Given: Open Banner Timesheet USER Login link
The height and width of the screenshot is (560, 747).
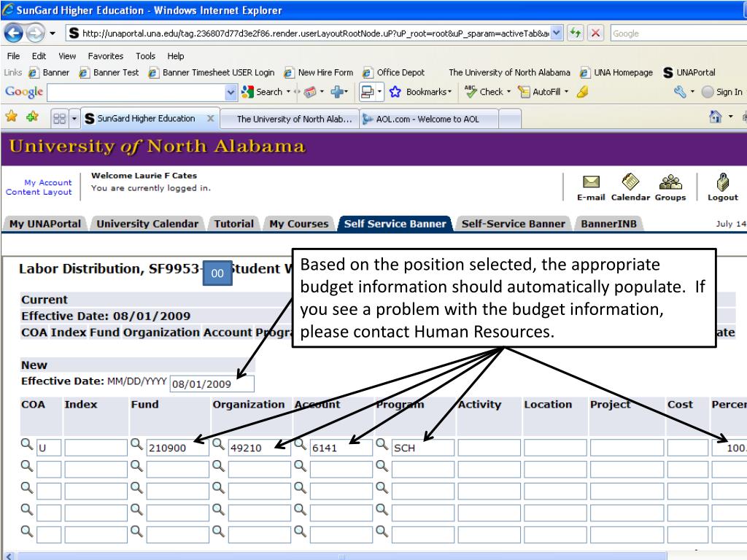Looking at the screenshot, I should (212, 72).
